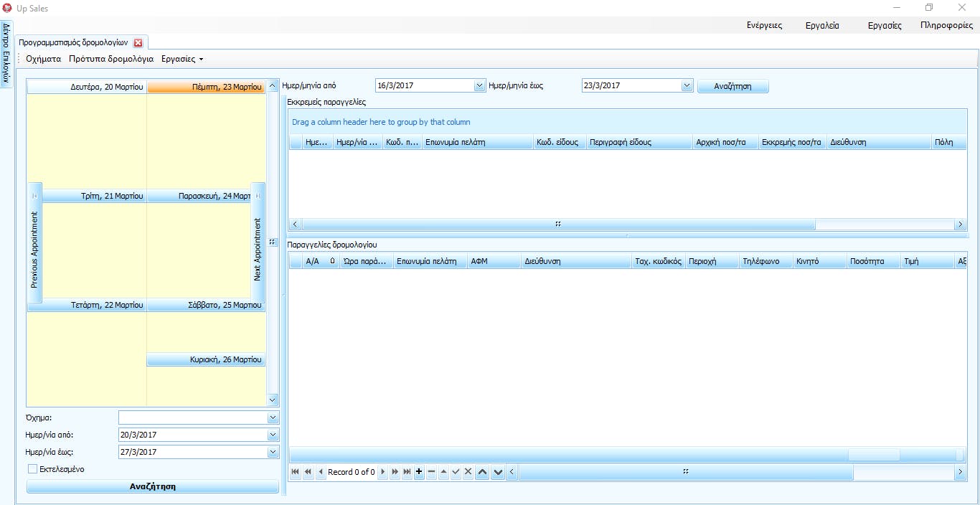This screenshot has width=980, height=505.
Task: Go to first record in navigator
Action: [296, 472]
